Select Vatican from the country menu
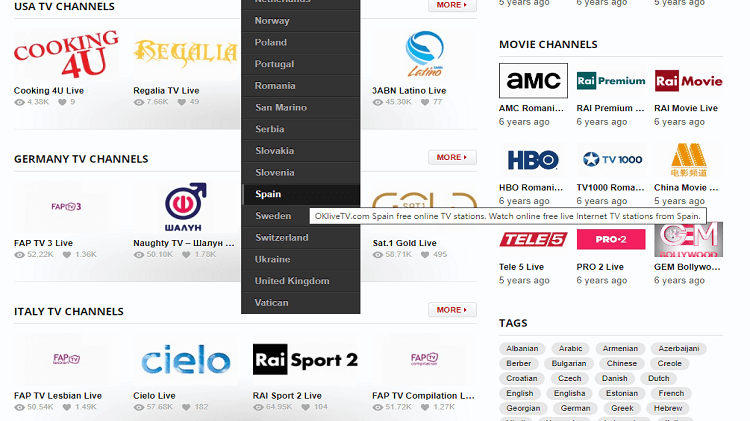 pos(300,302)
